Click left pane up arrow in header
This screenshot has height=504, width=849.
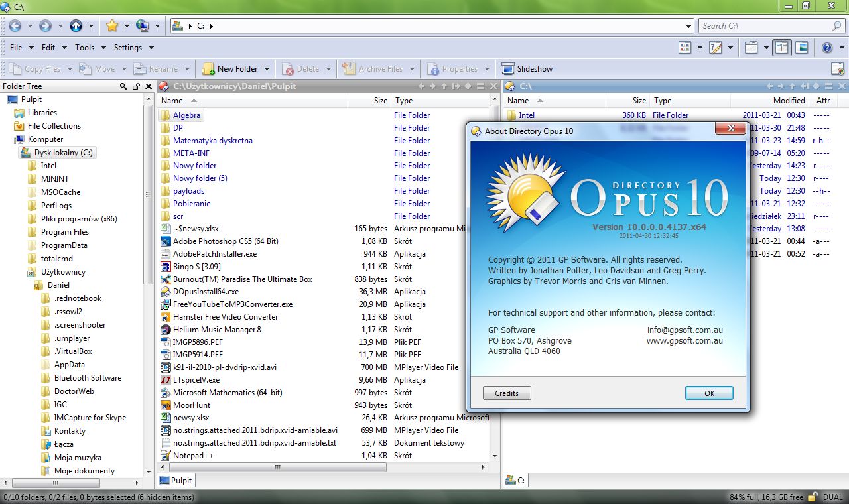point(444,86)
